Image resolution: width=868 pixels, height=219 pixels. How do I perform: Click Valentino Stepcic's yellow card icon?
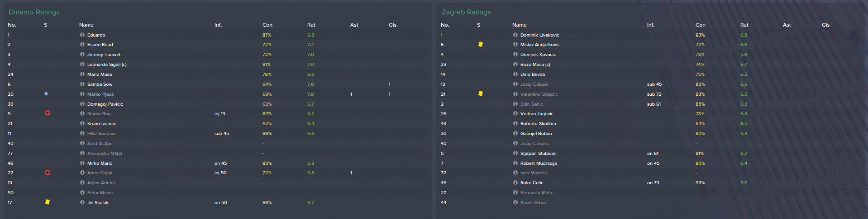[481, 93]
